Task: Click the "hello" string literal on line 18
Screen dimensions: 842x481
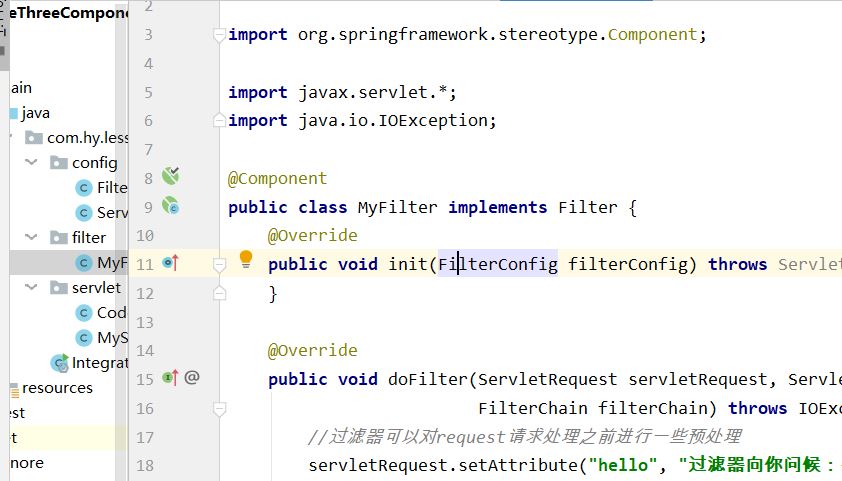Action: 623,465
